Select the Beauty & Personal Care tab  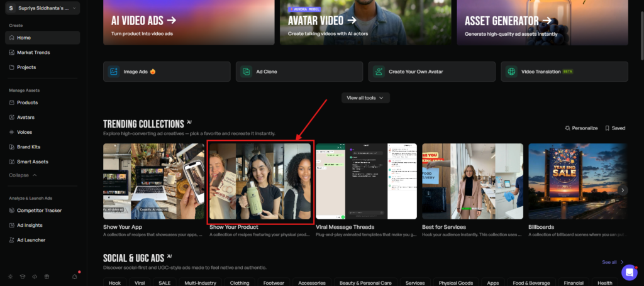365,283
